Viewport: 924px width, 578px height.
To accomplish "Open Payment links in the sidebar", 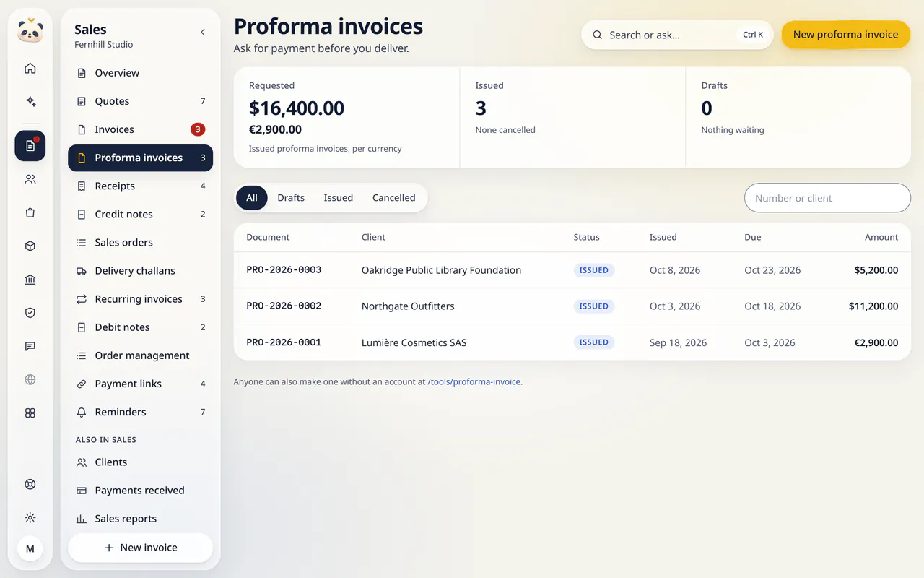I will point(140,384).
